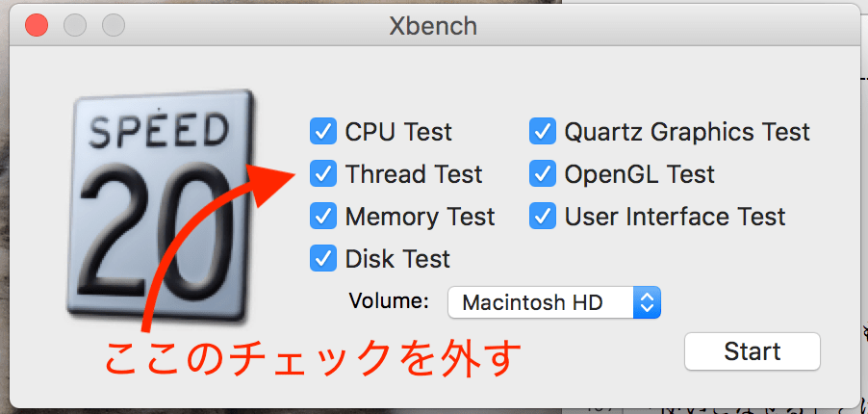868x414 pixels.
Task: Toggle the Memory Test checkbox
Action: pyautogui.click(x=322, y=217)
